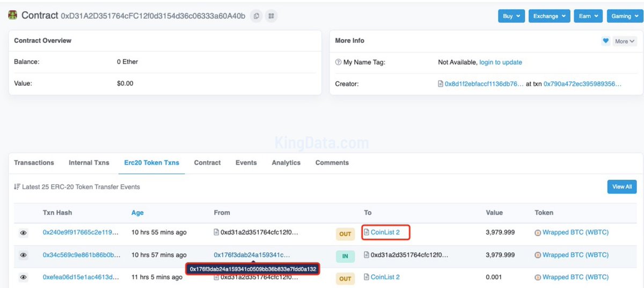The width and height of the screenshot is (644, 288).
Task: Open the Gaming dropdown menu
Action: coord(625,16)
